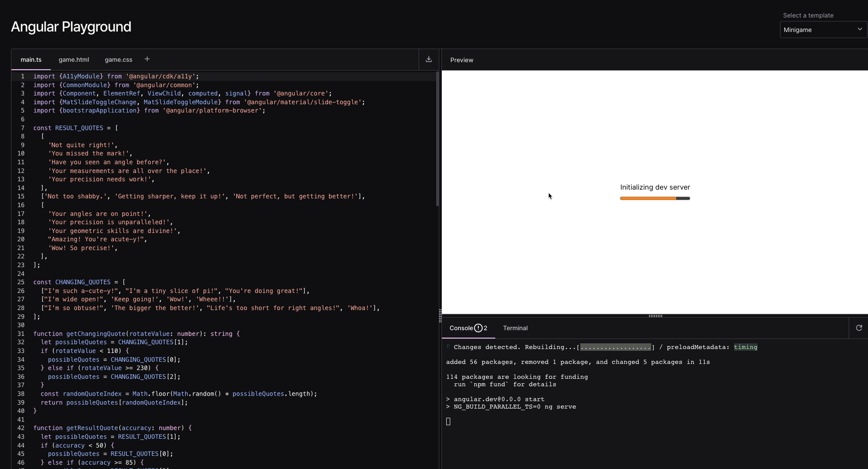Download the project files

pos(428,59)
